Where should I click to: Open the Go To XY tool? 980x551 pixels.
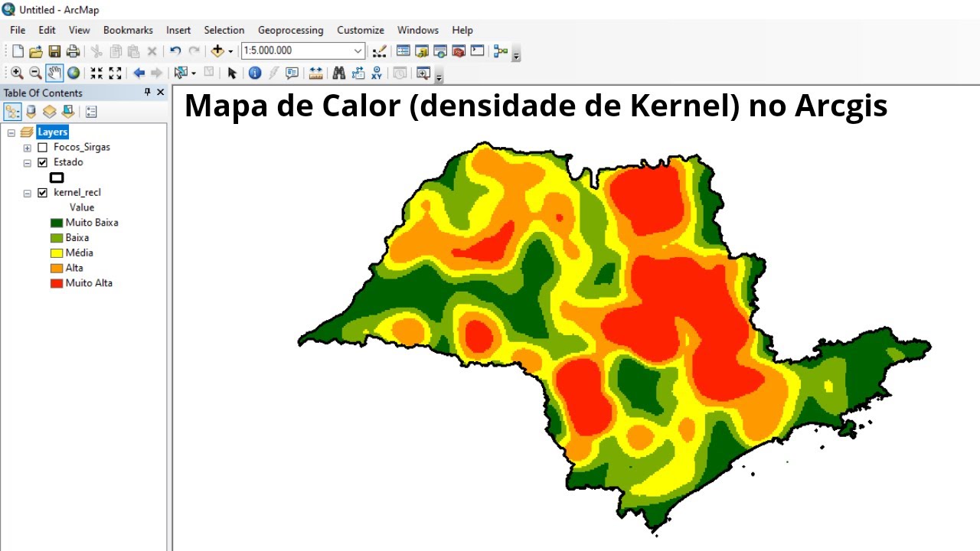point(377,73)
